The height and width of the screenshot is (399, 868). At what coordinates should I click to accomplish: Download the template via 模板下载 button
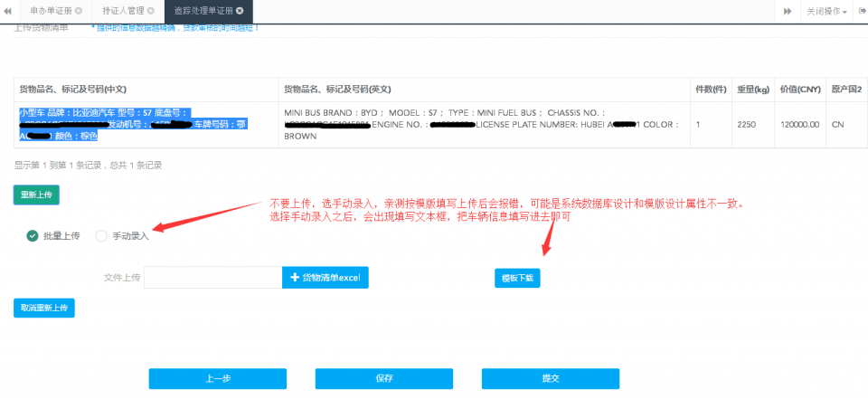pos(517,279)
